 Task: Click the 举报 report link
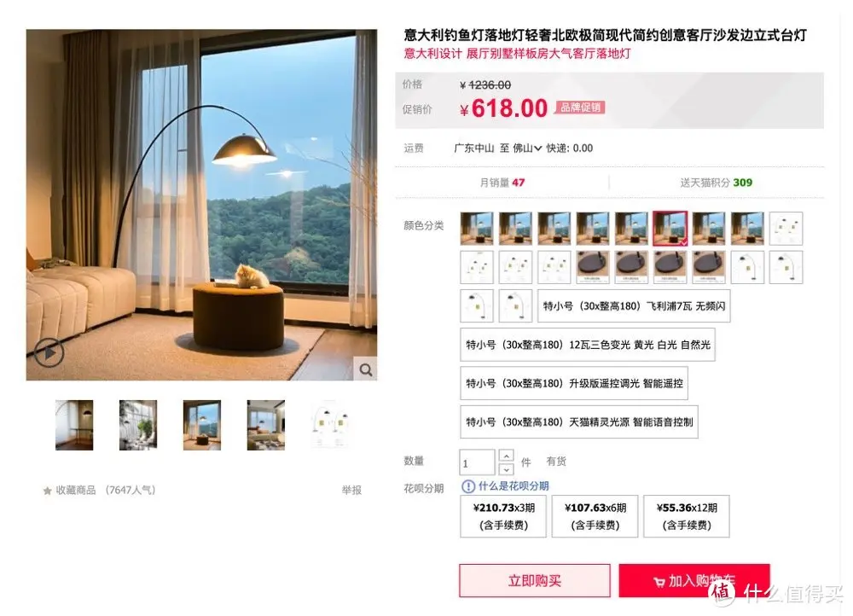[351, 491]
